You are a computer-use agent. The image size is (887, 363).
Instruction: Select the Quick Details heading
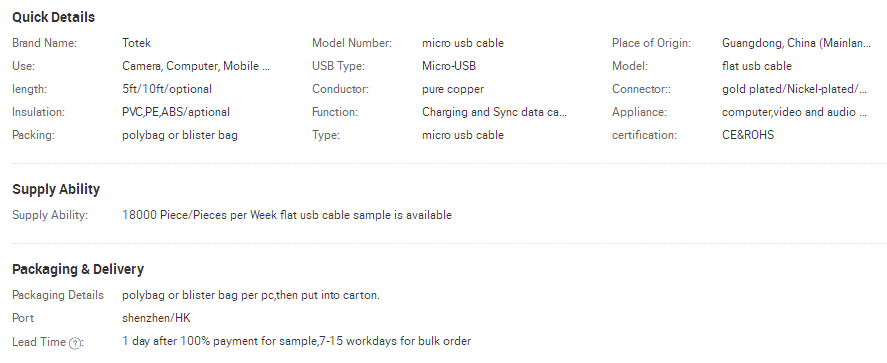53,18
